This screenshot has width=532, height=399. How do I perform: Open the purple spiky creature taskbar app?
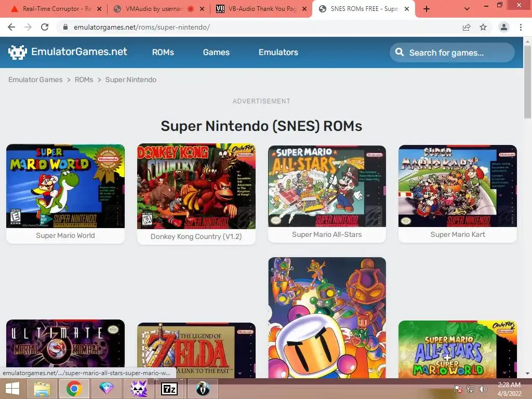click(138, 389)
